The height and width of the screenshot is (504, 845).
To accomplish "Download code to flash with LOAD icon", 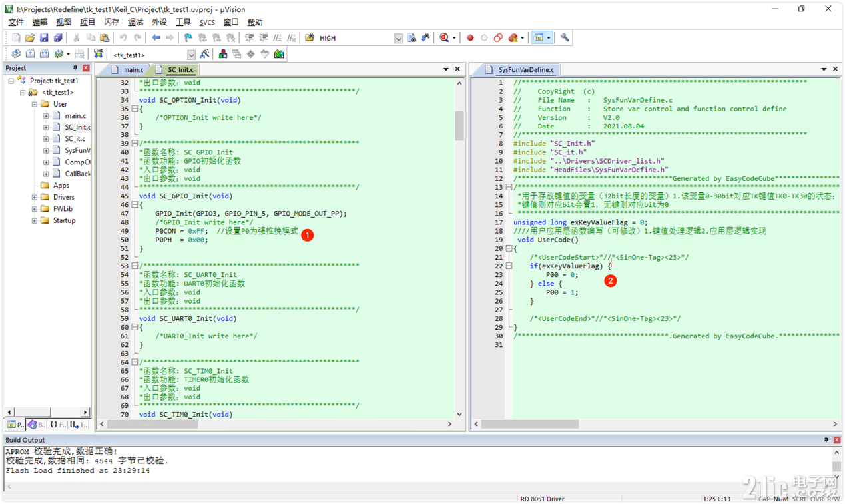I will [x=99, y=54].
